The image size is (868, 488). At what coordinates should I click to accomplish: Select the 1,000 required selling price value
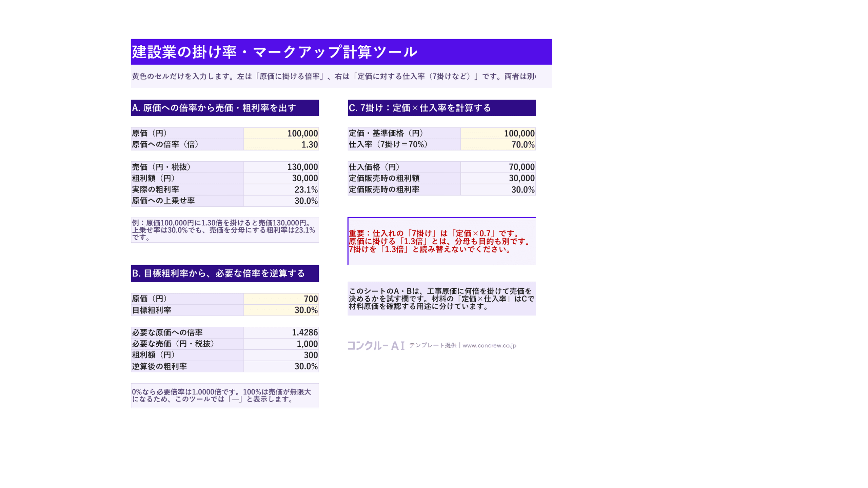(281, 344)
